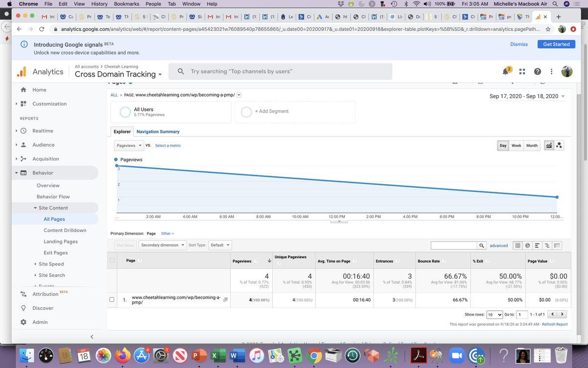This screenshot has width=588, height=368.
Task: Open the Landing Pages report
Action: (x=60, y=241)
